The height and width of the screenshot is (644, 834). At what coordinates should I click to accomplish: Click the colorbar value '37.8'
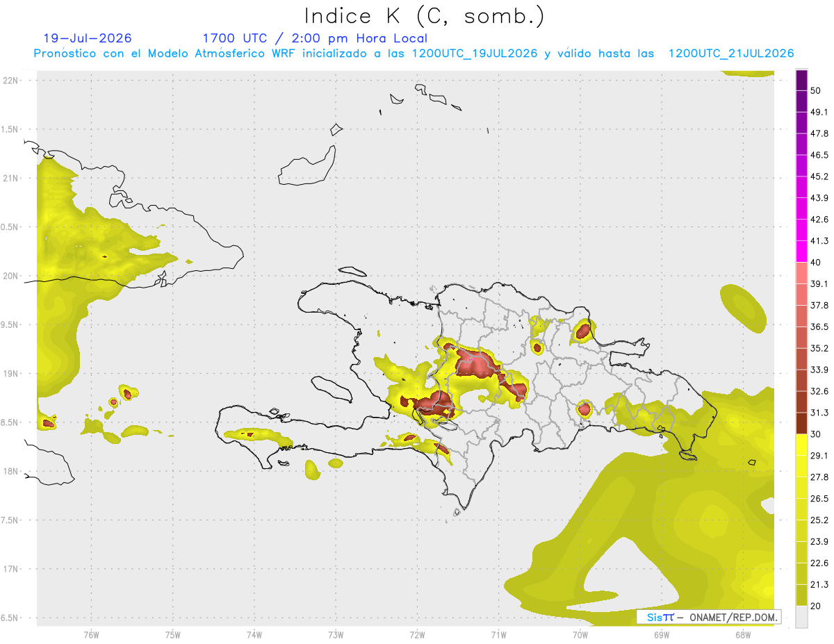(x=819, y=306)
